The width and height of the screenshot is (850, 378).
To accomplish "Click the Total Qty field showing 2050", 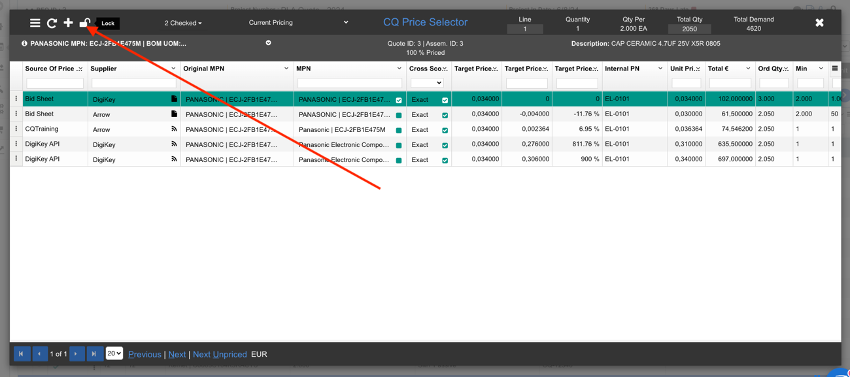I will pyautogui.click(x=690, y=29).
